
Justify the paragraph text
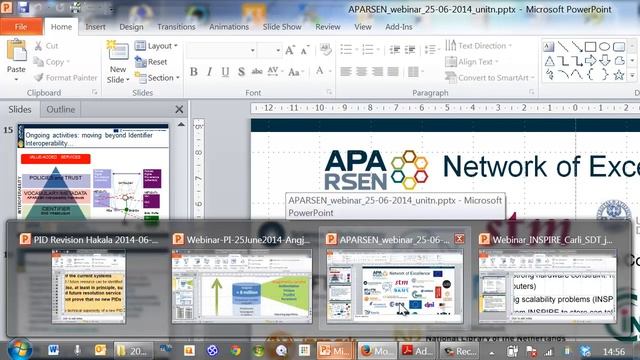pos(393,72)
